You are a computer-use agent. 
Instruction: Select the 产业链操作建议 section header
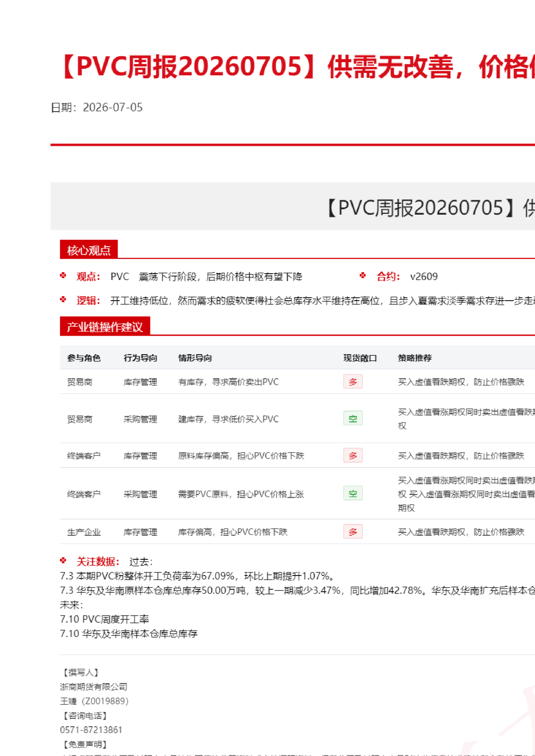[x=105, y=327]
